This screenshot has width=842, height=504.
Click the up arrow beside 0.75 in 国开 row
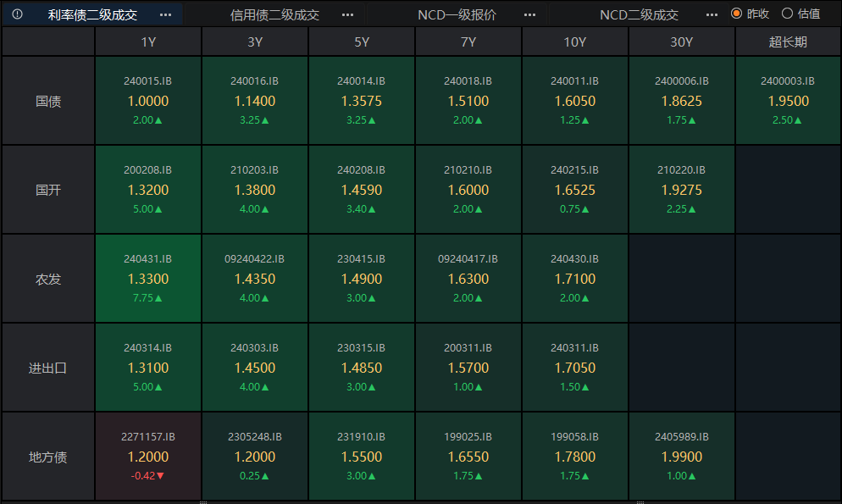click(x=585, y=209)
